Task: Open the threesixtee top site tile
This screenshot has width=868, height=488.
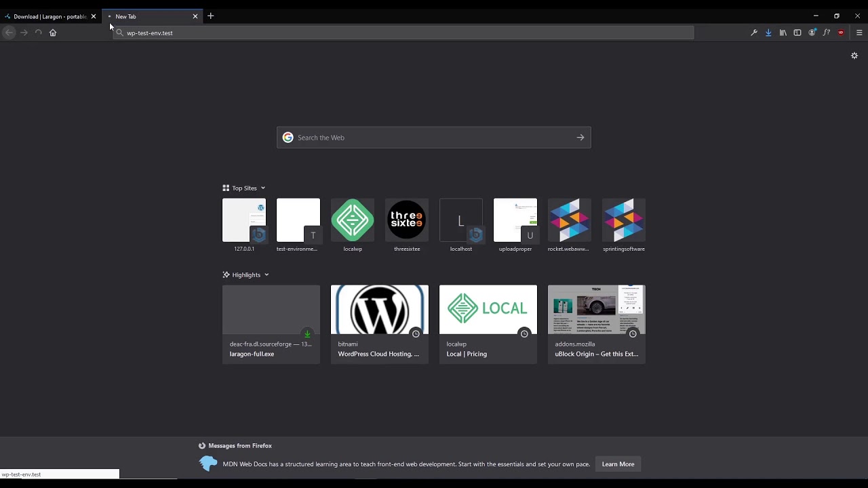Action: (407, 226)
